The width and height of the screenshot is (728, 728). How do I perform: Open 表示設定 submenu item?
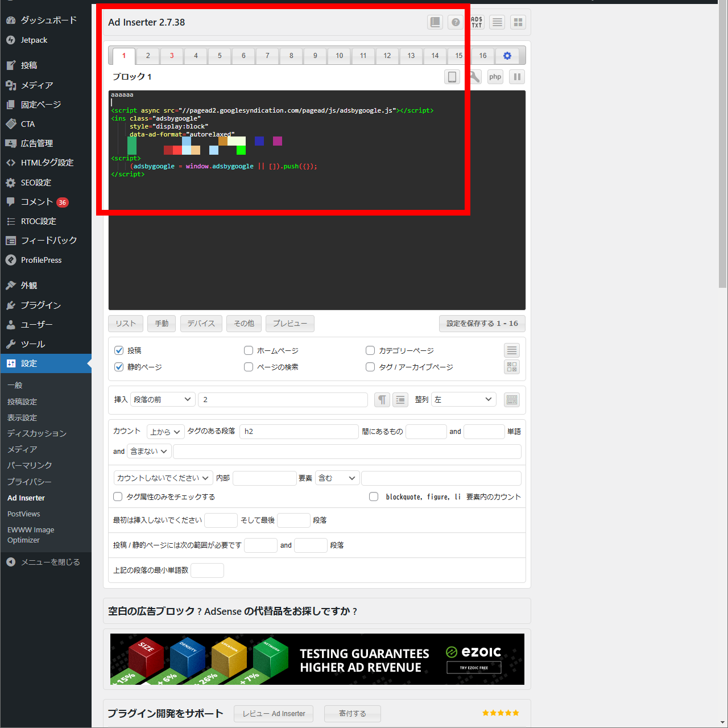(x=22, y=417)
